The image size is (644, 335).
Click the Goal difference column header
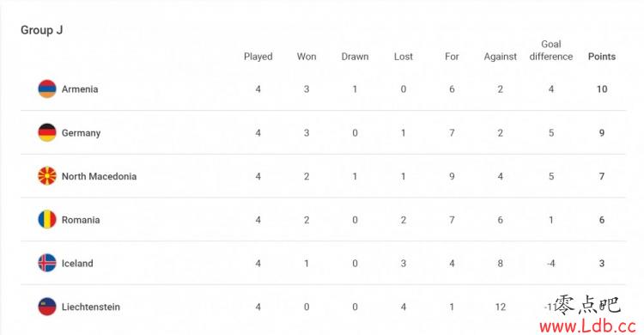click(550, 51)
